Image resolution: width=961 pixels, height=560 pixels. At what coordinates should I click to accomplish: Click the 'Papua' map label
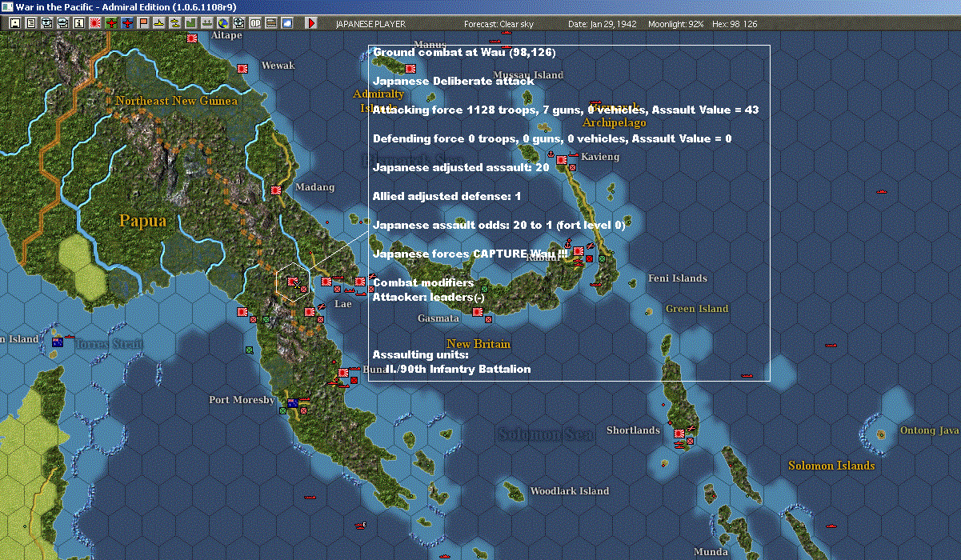pyautogui.click(x=142, y=221)
